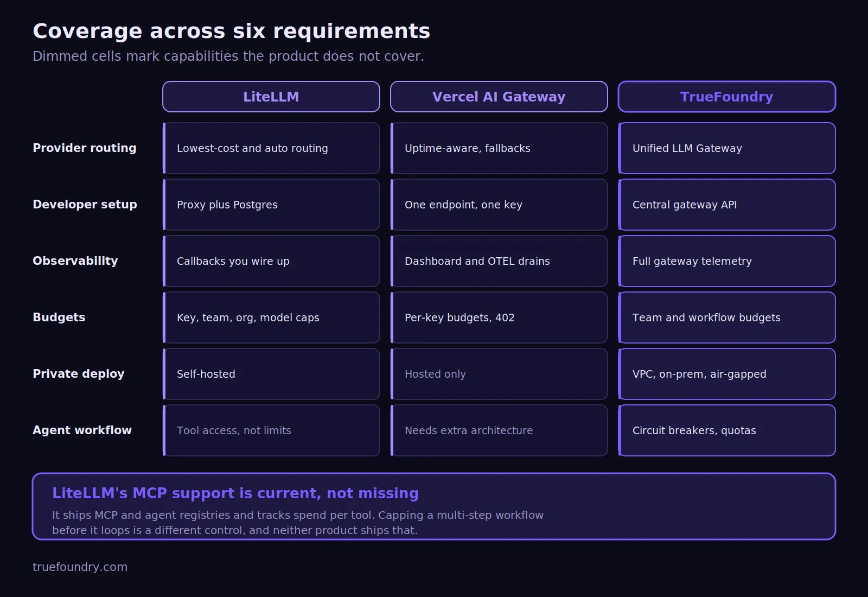Screen dimensions: 868x597
Task: Click the 'Per-key budgets, 402' cell
Action: 499,317
